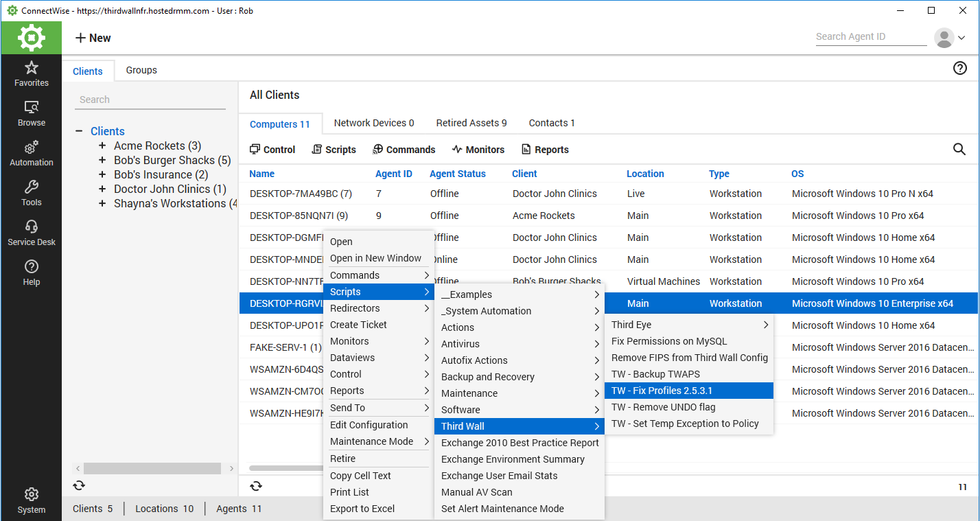Select DESKTOP-7MA49BC (7) row name
Image resolution: width=980 pixels, height=521 pixels.
pyautogui.click(x=301, y=194)
